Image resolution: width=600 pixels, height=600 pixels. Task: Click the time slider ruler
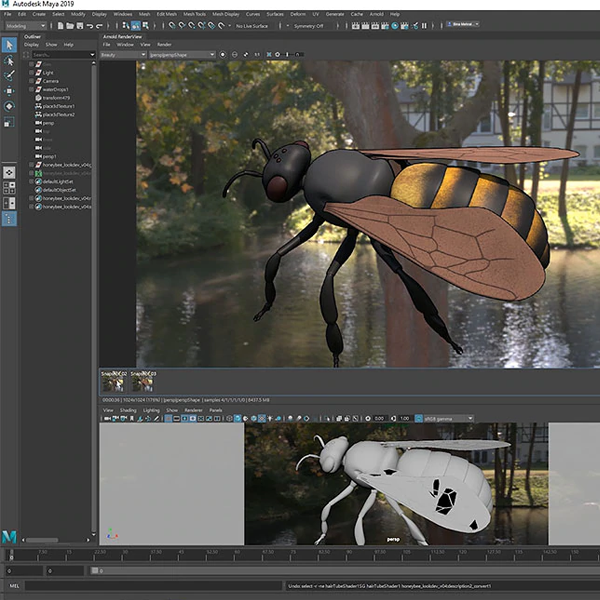[300, 553]
